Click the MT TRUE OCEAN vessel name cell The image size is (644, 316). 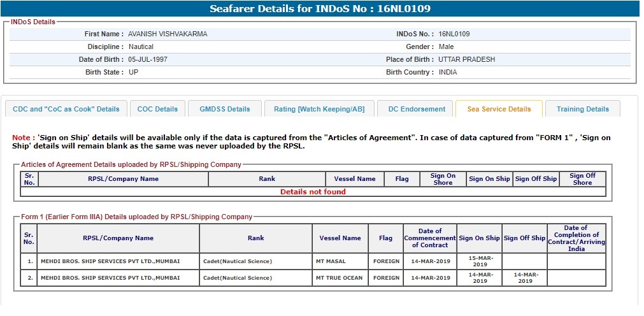(339, 278)
